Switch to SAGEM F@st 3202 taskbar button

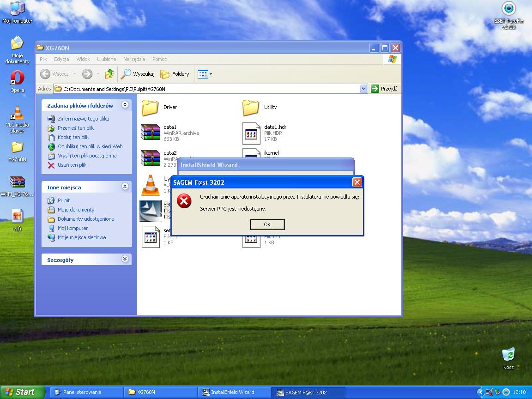click(308, 392)
